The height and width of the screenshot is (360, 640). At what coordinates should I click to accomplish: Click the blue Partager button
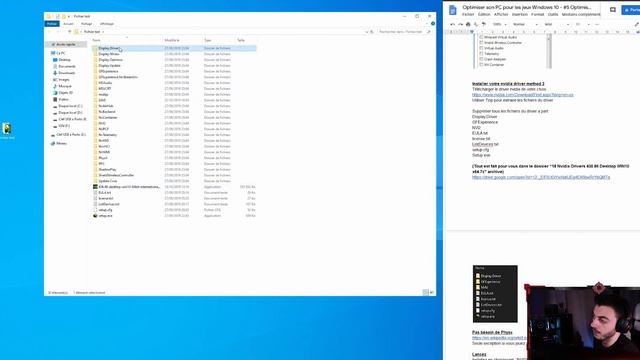(631, 10)
